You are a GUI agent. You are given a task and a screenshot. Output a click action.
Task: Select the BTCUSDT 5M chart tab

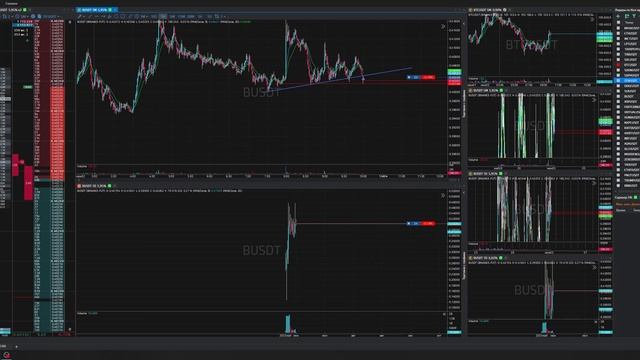(489, 9)
